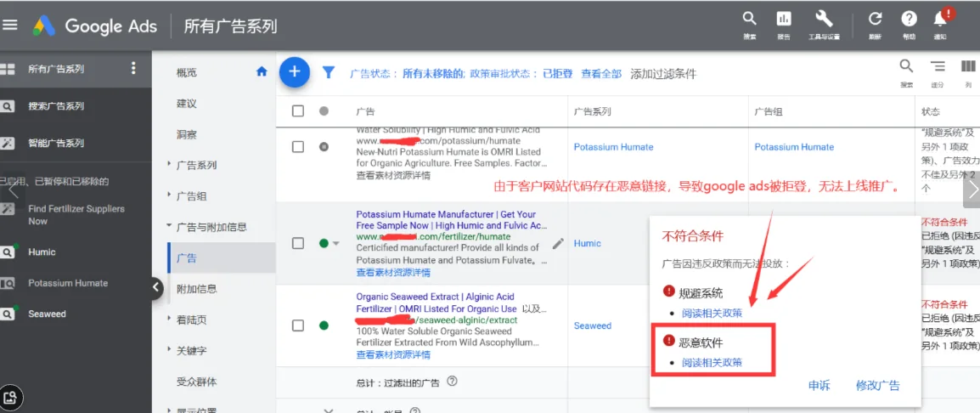Click 查看全部 filter link
980x413 pixels.
click(601, 73)
